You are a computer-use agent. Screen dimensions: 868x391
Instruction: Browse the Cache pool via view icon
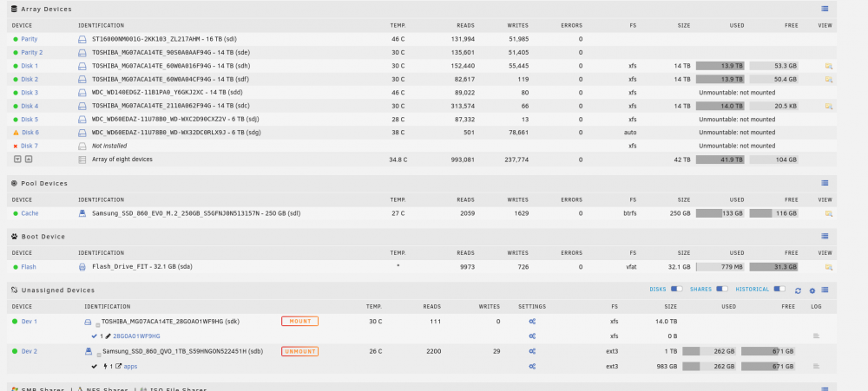(x=829, y=213)
